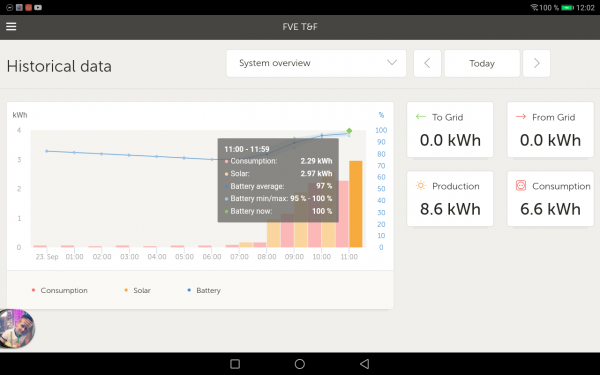The height and width of the screenshot is (375, 600).
Task: Go to next day with right arrow
Action: [x=536, y=63]
